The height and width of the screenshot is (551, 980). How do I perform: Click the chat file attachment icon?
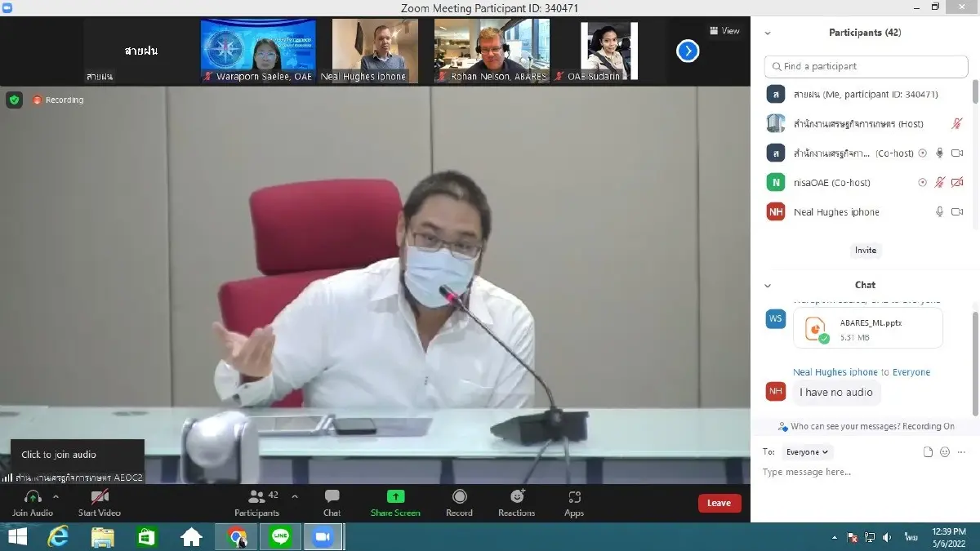click(928, 451)
